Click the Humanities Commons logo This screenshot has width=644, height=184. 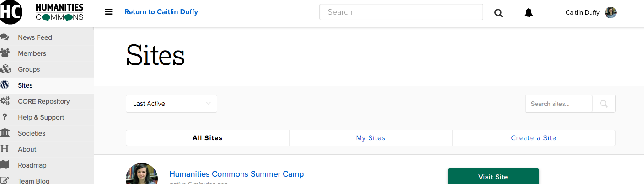pos(42,12)
